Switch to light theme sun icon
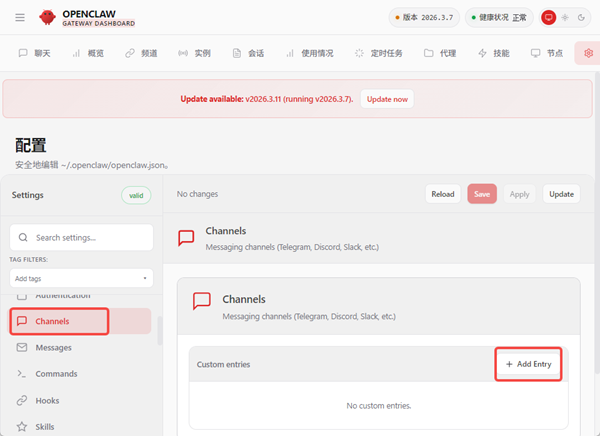 pos(565,17)
